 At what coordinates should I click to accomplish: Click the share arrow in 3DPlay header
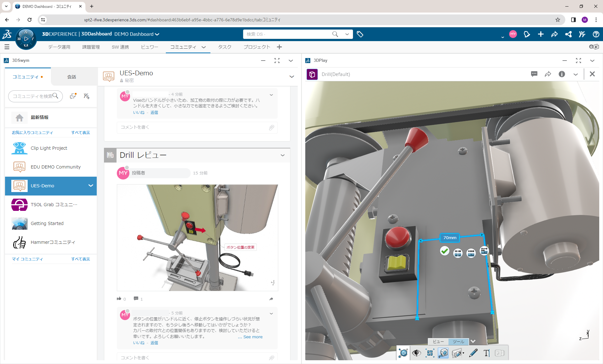click(548, 74)
